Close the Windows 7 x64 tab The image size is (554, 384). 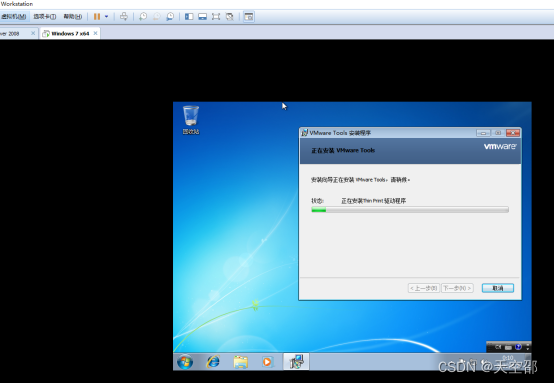(95, 33)
